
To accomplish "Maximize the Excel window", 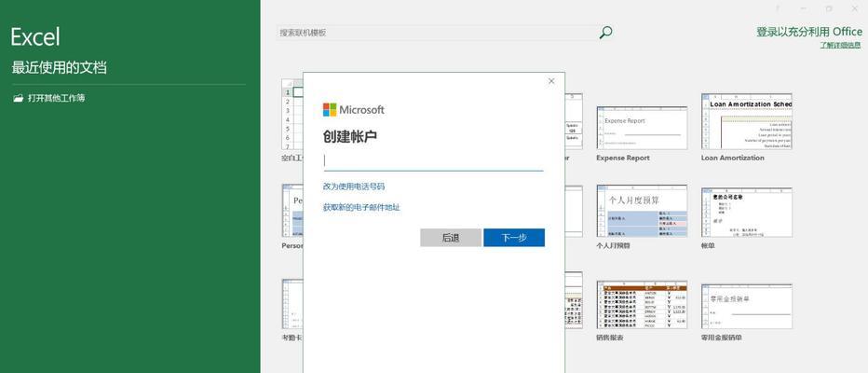I will click(x=829, y=9).
